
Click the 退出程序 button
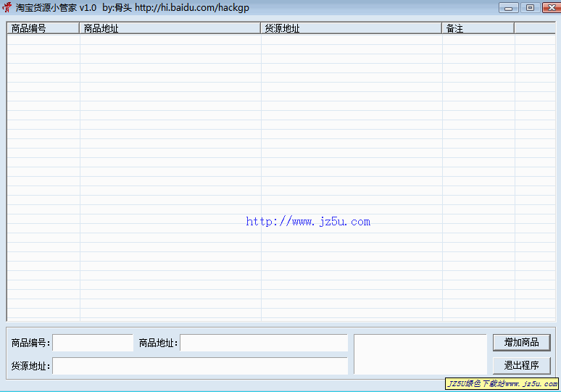pos(521,365)
